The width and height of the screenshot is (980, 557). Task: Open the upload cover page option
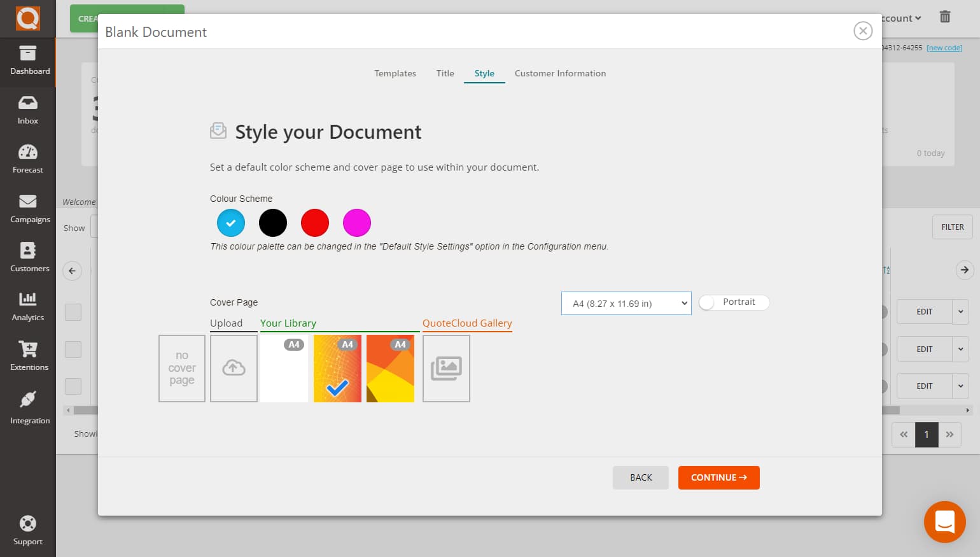[234, 368]
